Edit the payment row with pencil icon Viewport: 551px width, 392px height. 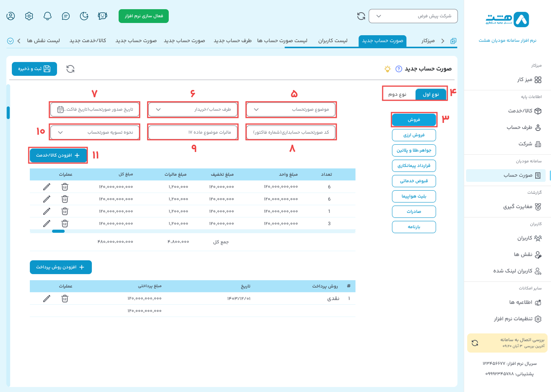coord(47,299)
